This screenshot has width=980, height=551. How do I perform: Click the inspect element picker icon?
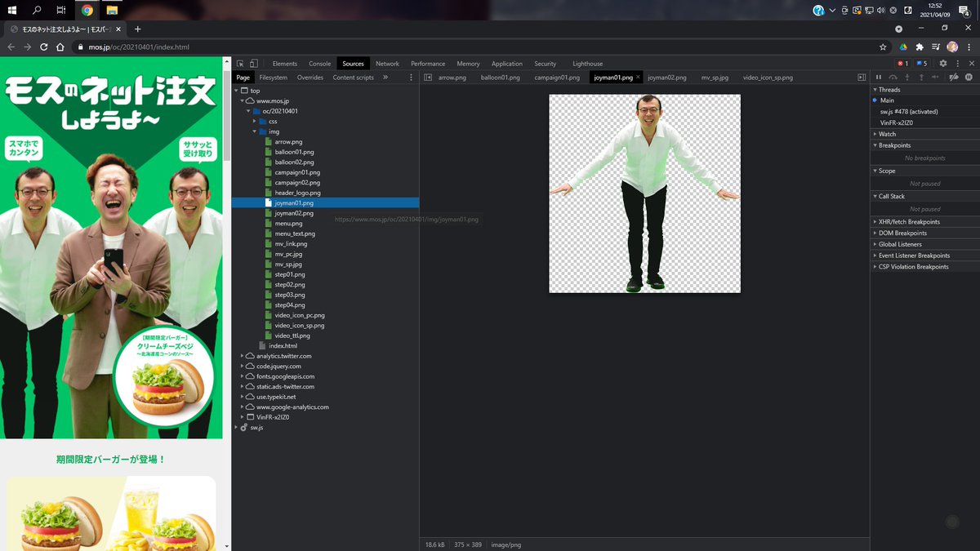(x=241, y=64)
